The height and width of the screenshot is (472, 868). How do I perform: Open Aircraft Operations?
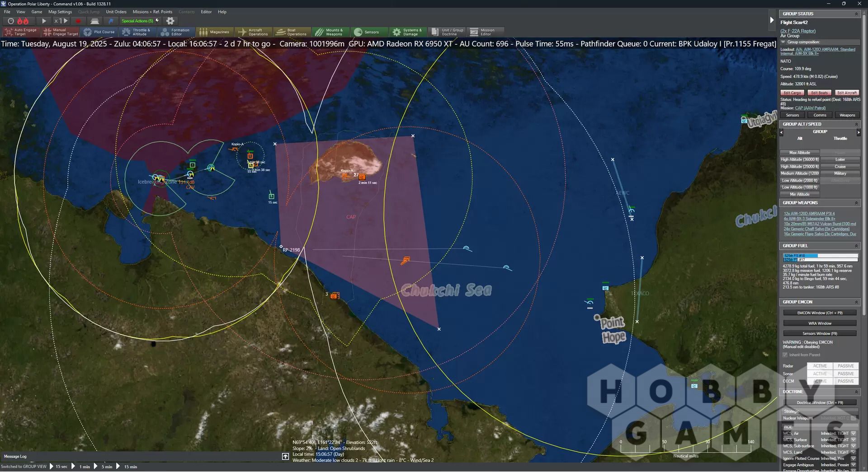point(253,32)
